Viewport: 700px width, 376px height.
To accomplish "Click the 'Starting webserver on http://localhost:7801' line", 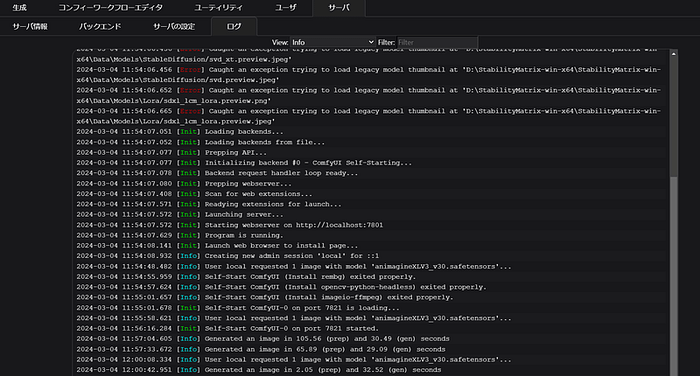I will click(x=229, y=226).
